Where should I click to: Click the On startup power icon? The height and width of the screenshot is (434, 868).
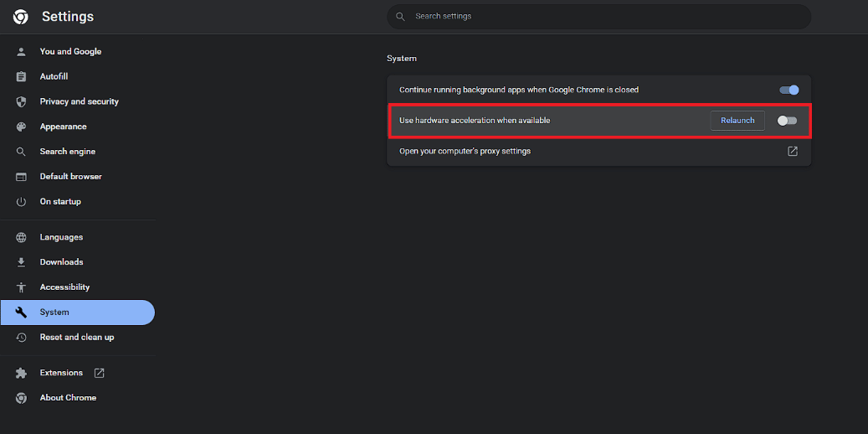(x=21, y=202)
